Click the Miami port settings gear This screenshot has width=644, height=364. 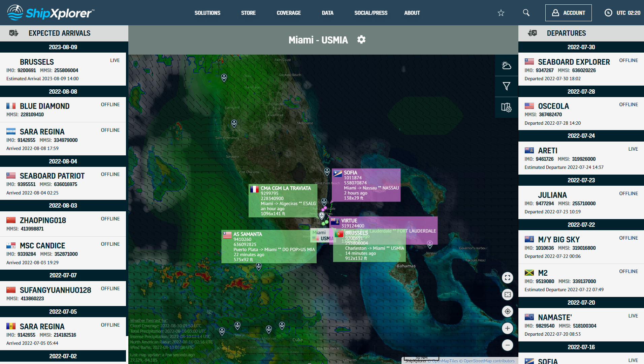coord(361,40)
